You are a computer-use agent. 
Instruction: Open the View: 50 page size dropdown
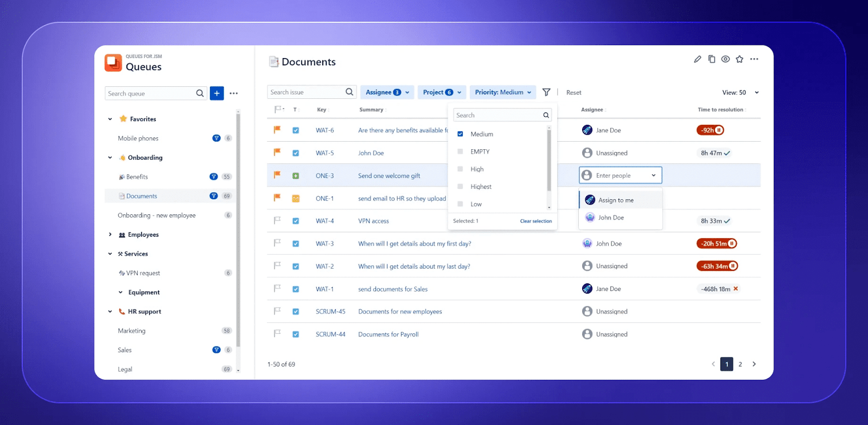[x=741, y=93]
